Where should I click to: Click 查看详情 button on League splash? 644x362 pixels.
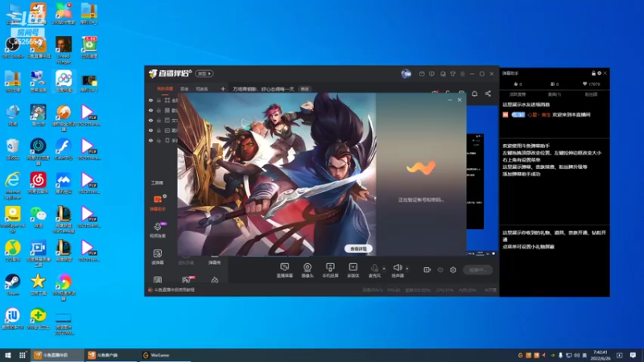[358, 249]
